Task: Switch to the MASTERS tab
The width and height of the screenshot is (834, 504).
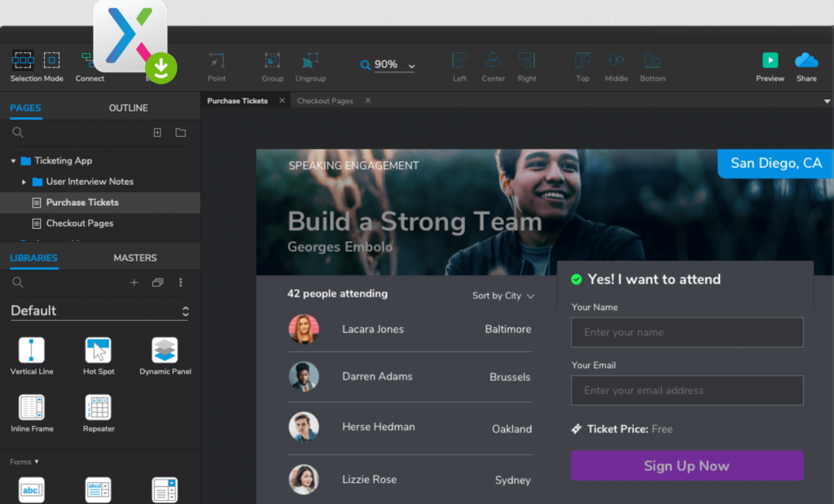Action: pos(135,258)
